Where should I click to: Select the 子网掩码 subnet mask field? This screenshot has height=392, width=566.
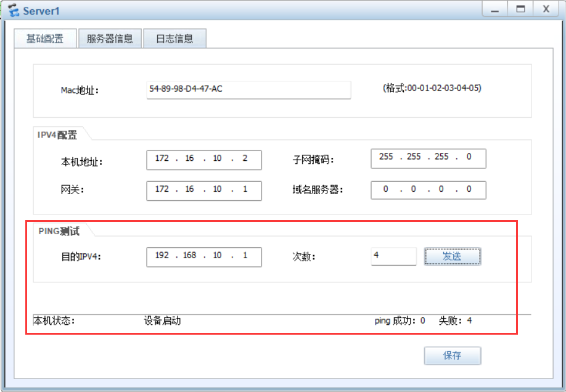[x=428, y=158]
